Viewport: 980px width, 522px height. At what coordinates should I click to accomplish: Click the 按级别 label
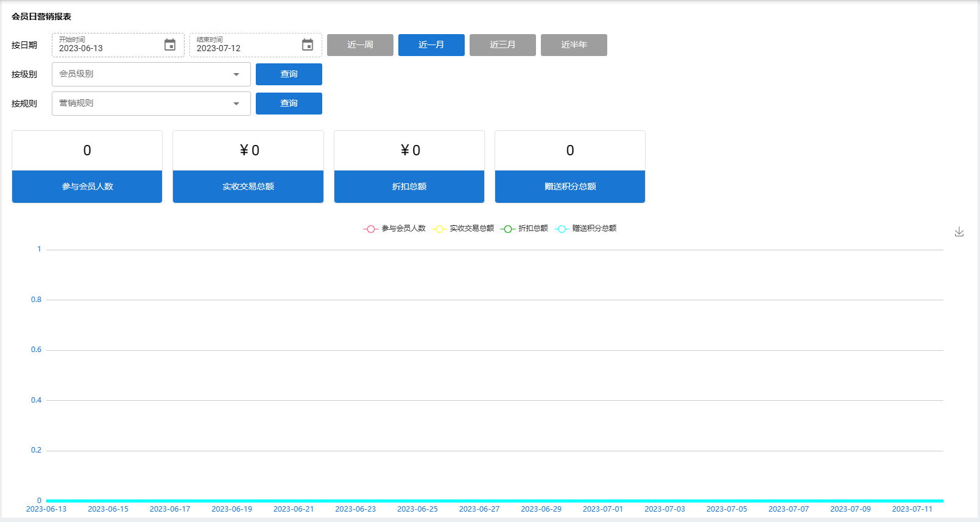click(24, 74)
